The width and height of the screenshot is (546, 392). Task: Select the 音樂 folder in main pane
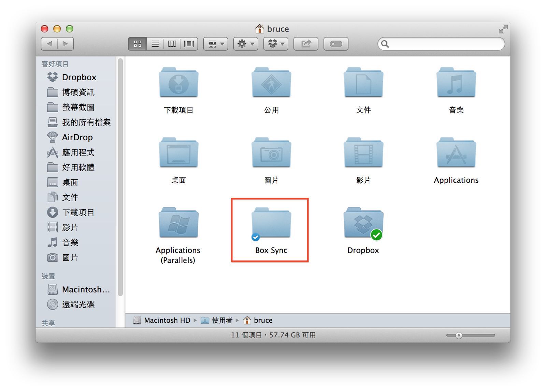tap(456, 82)
